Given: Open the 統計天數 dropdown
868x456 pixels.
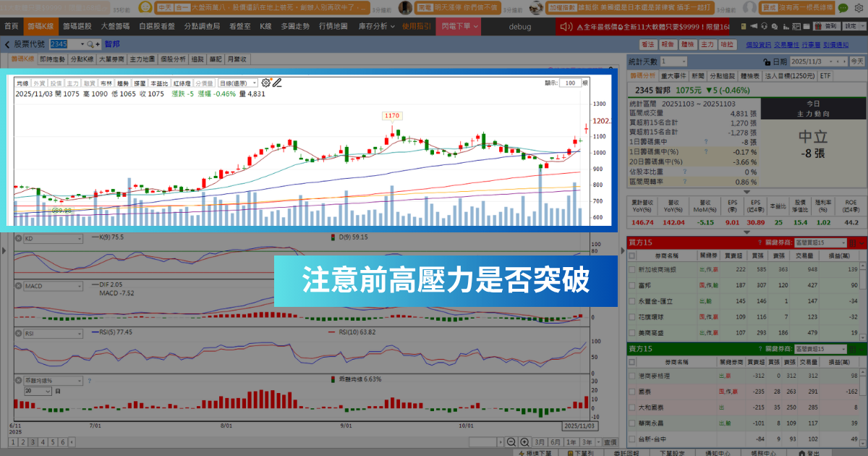Looking at the screenshot, I should click(673, 62).
